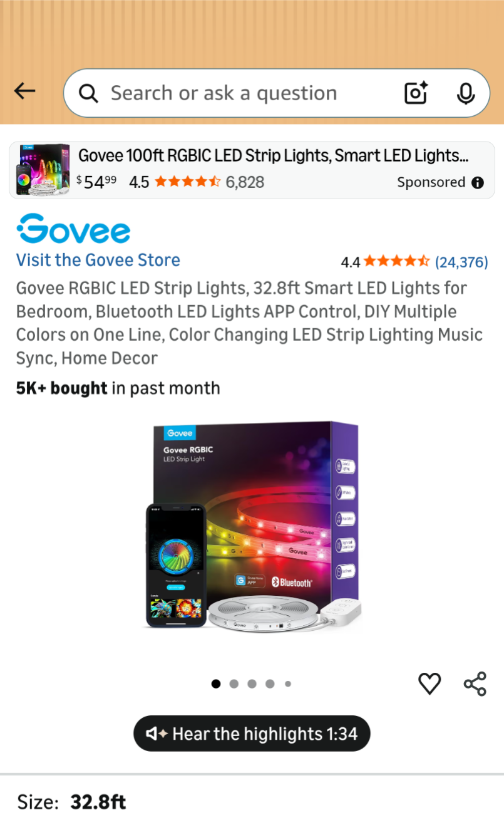Click the Sponsored info icon

(478, 182)
